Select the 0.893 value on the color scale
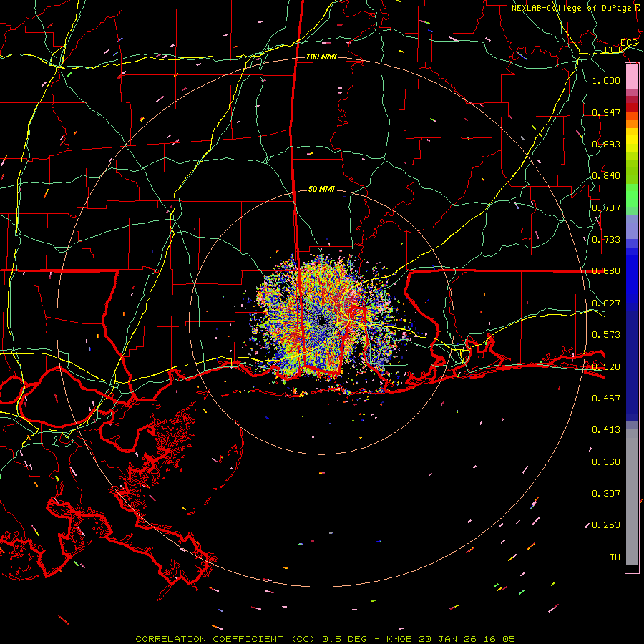The height and width of the screenshot is (644, 644). click(606, 144)
